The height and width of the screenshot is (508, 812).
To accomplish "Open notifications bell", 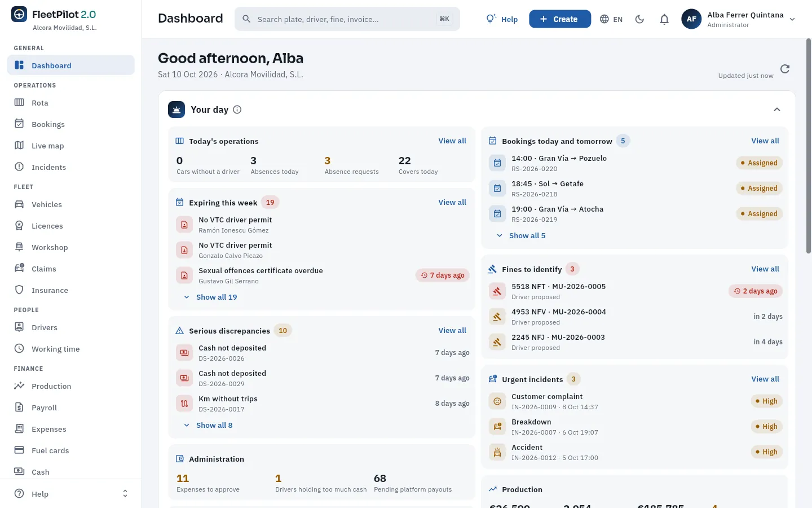I will 664,19.
